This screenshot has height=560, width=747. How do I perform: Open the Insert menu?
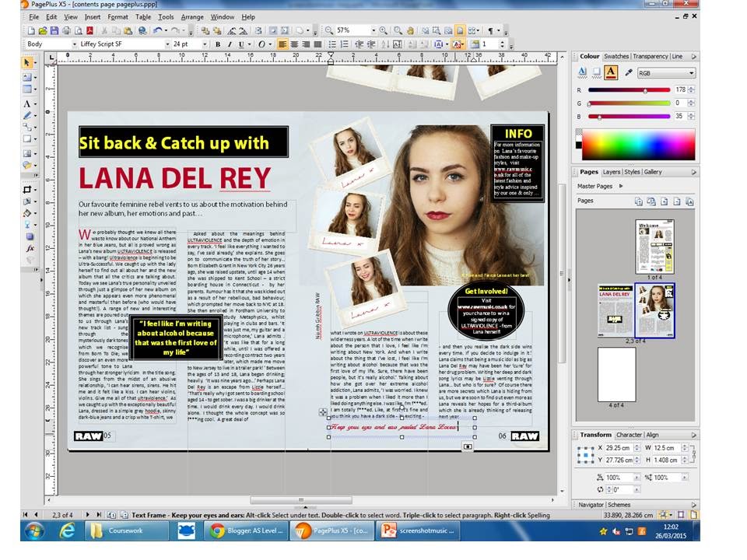[x=93, y=17]
